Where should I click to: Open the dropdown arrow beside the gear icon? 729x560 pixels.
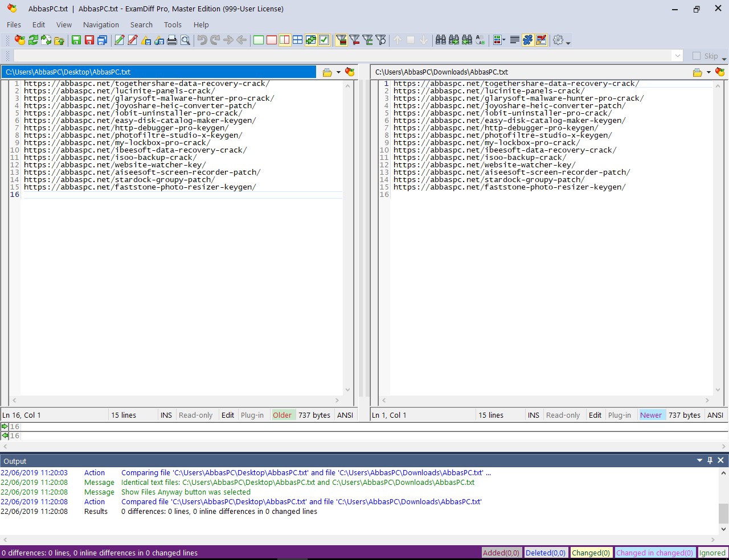click(568, 43)
